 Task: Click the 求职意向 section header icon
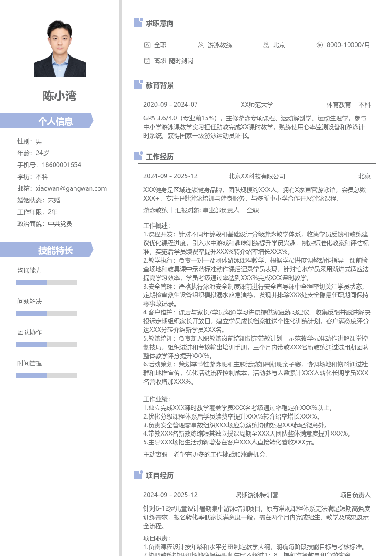pos(138,23)
